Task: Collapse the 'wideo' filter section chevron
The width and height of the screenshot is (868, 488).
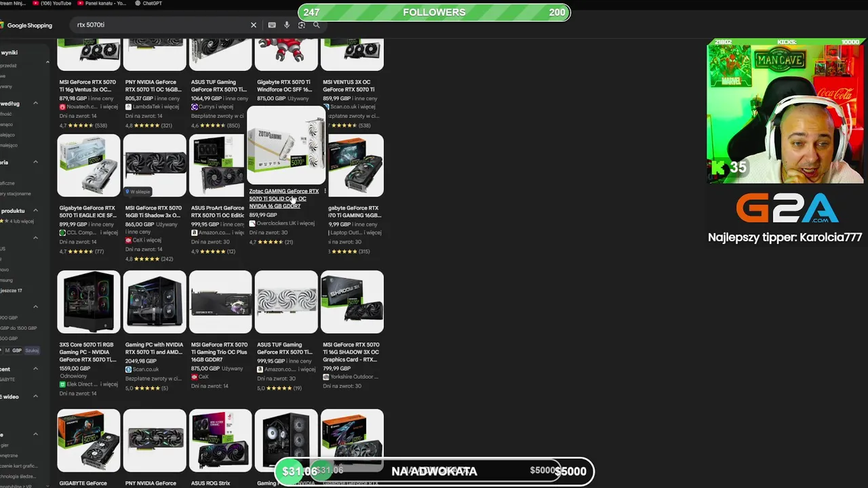Action: coord(35,396)
